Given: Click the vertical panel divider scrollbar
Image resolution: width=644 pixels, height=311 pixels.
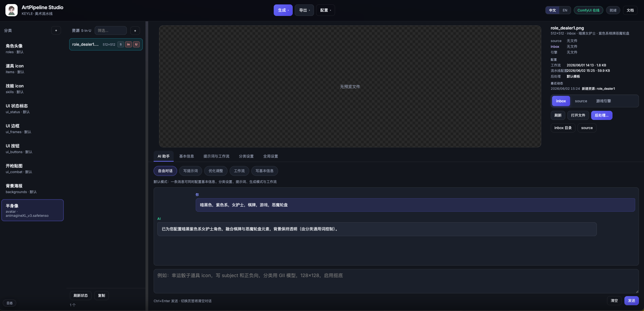Looking at the screenshot, I should pyautogui.click(x=147, y=166).
